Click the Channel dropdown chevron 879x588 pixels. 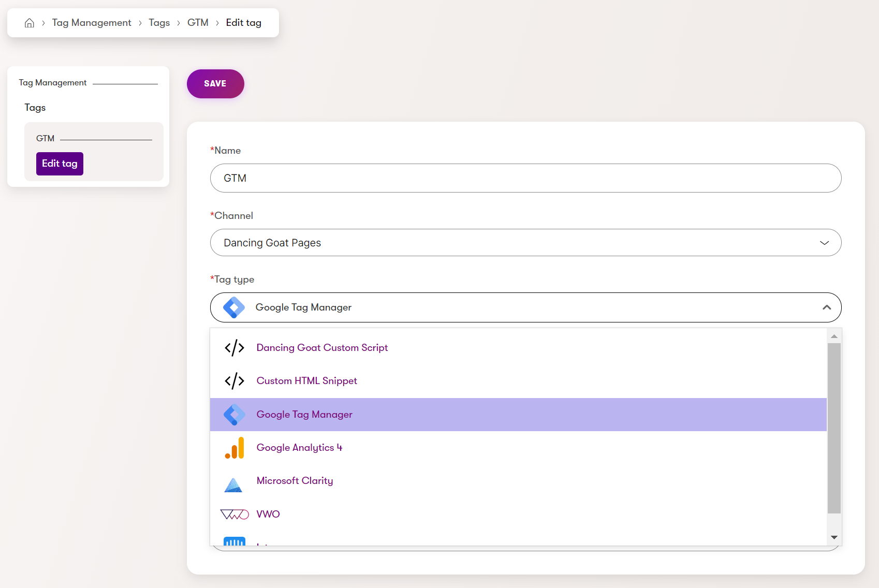click(x=824, y=243)
